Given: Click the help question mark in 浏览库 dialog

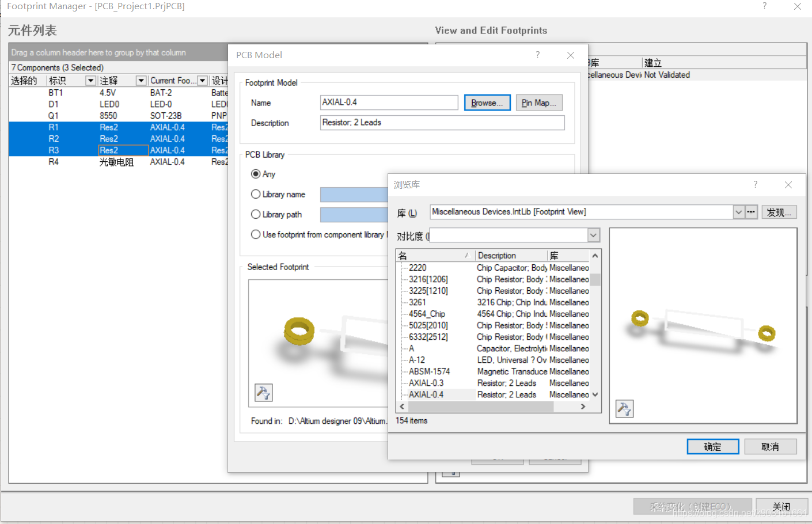Looking at the screenshot, I should point(755,184).
